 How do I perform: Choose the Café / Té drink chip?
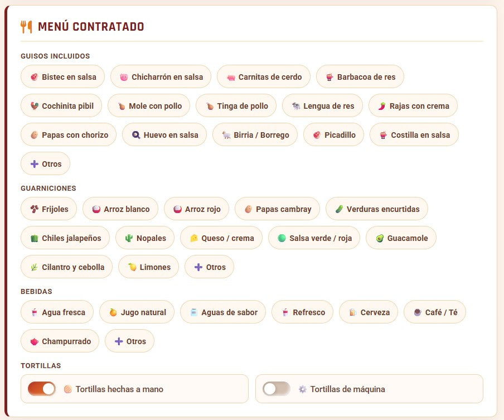pyautogui.click(x=434, y=312)
